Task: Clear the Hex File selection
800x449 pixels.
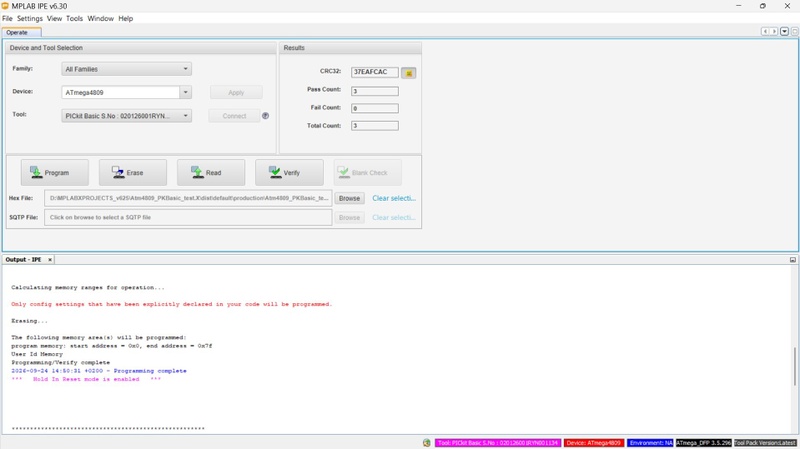Action: 394,198
